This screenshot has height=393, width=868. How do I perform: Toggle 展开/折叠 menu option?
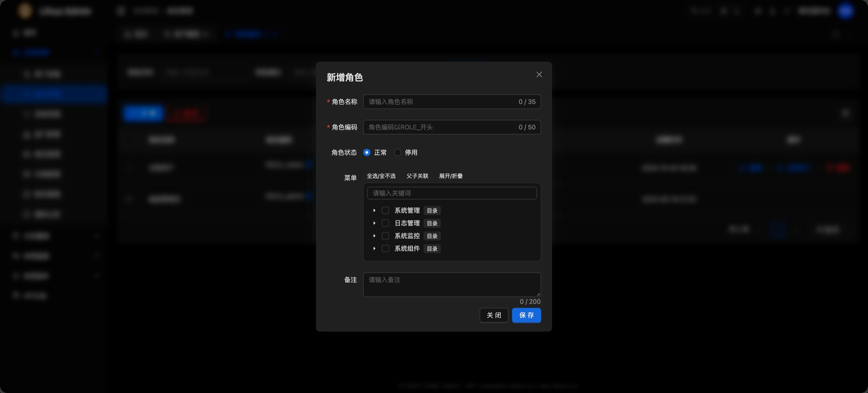451,176
